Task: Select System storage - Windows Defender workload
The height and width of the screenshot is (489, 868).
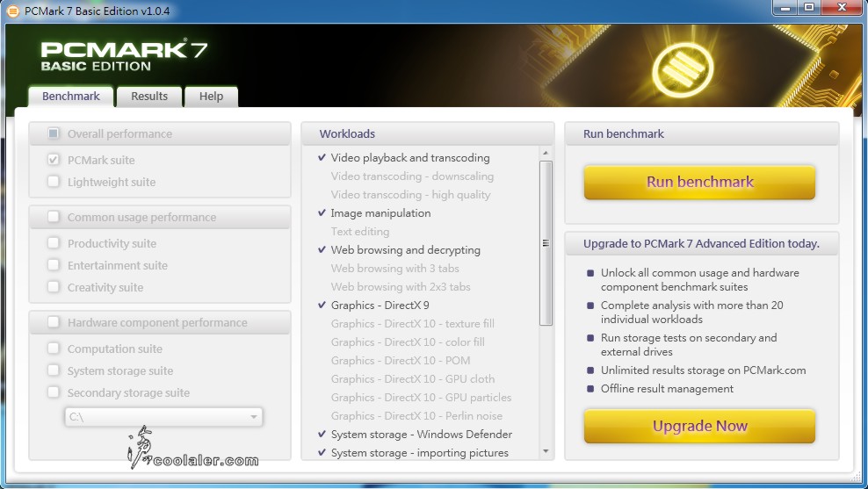Action: click(422, 435)
